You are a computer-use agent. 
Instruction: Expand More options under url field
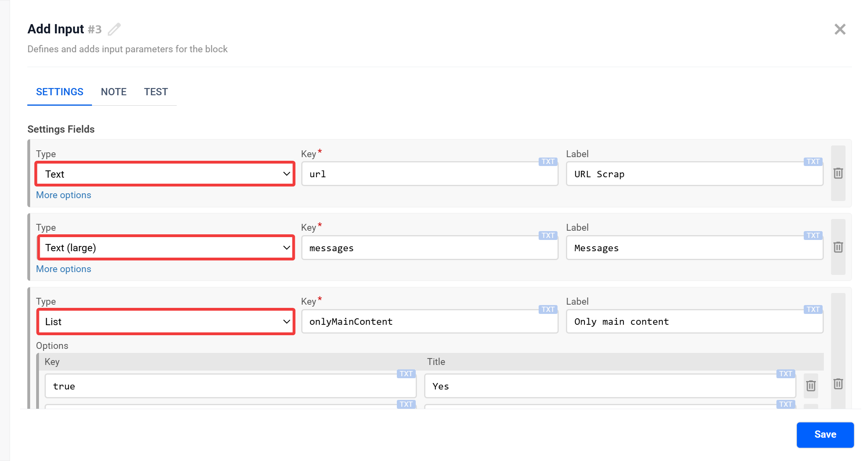(63, 195)
